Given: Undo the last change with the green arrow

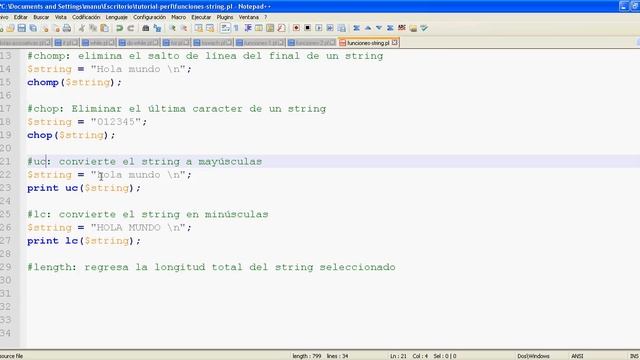Looking at the screenshot, I should (119, 28).
